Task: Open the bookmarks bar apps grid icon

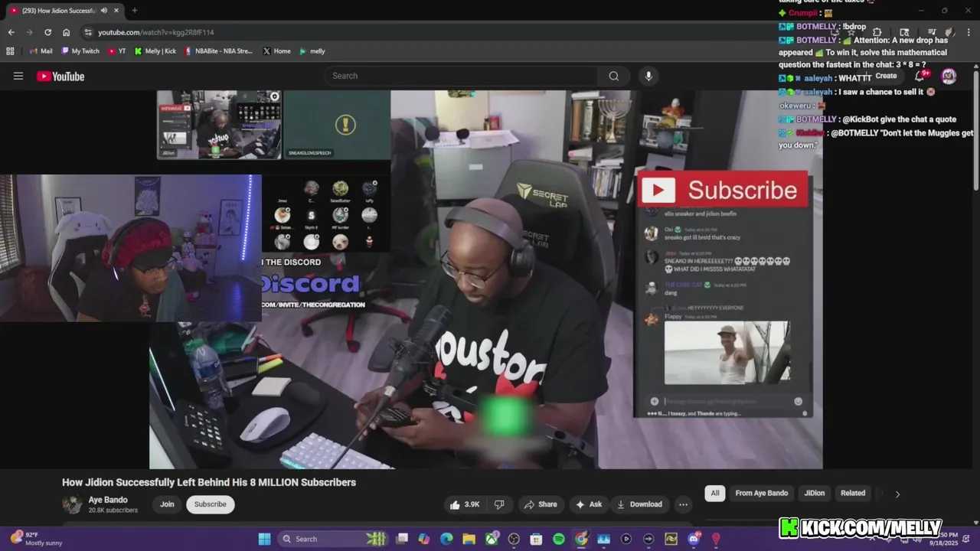Action: point(10,51)
